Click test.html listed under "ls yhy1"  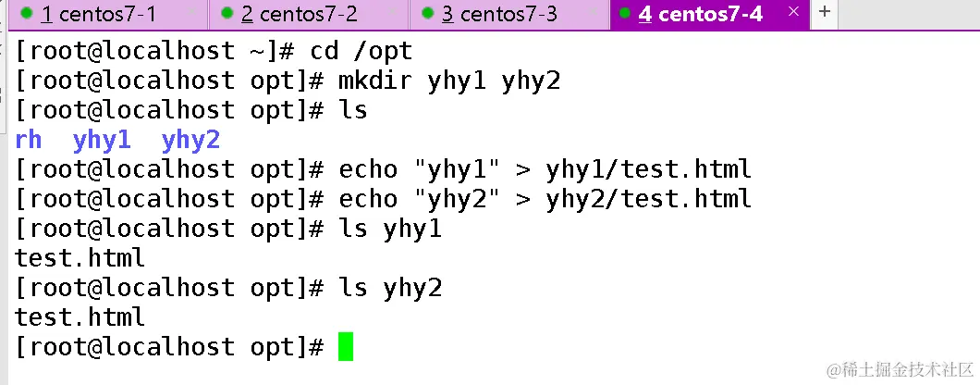pos(80,258)
